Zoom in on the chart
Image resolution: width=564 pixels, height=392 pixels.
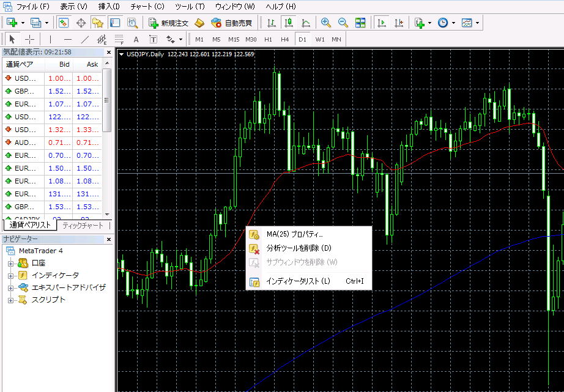[x=326, y=23]
